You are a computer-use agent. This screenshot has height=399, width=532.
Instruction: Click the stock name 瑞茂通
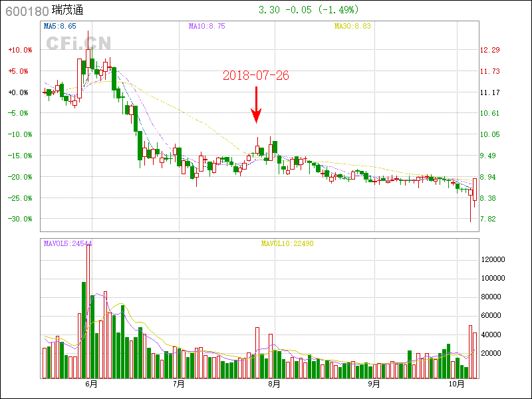click(x=67, y=10)
